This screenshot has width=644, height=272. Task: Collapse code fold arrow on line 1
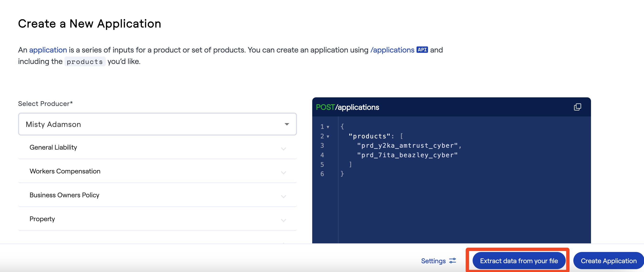(x=328, y=127)
